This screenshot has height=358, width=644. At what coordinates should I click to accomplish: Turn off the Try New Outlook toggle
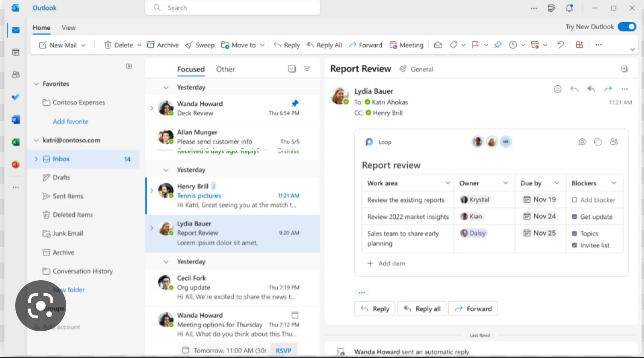(x=627, y=27)
